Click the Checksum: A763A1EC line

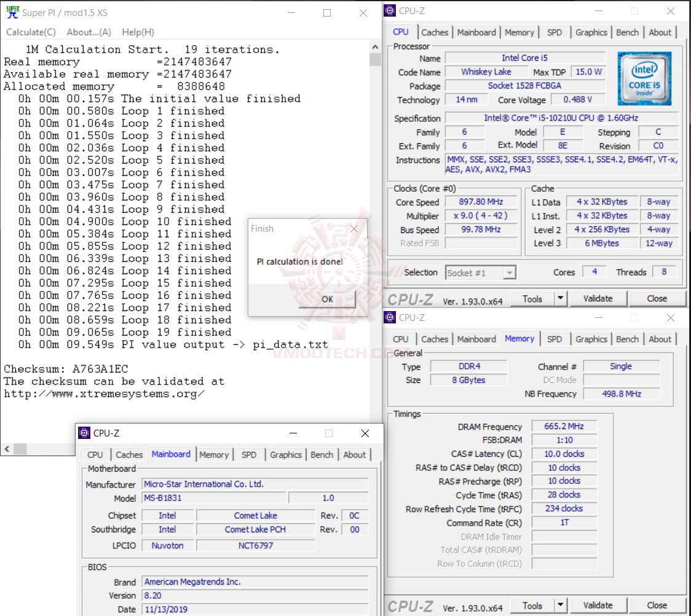[x=66, y=369]
